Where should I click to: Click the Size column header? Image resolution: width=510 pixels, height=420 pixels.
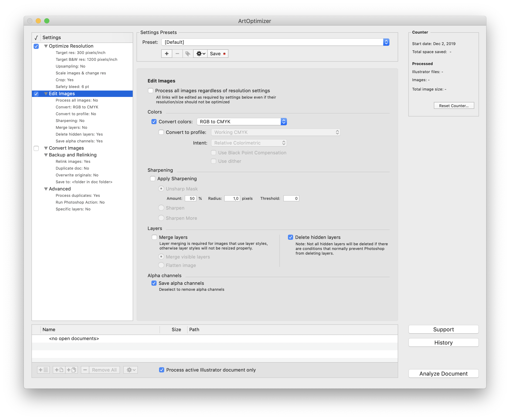[x=174, y=329]
